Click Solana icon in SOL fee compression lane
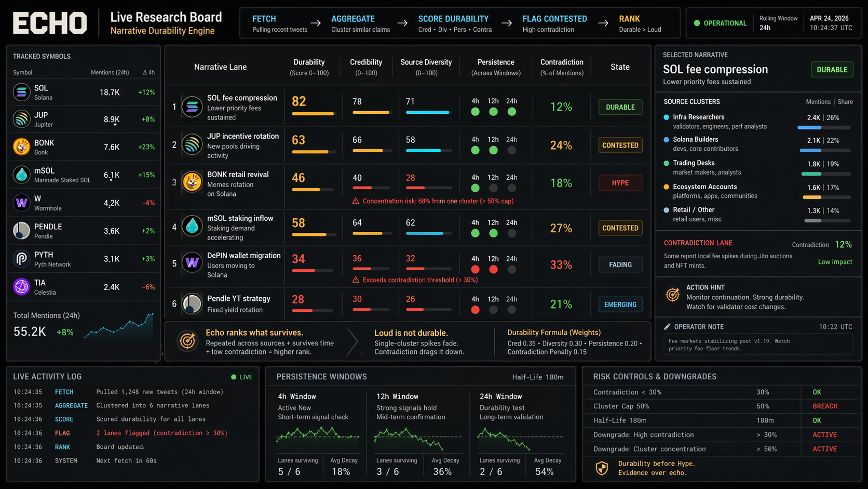868x489 pixels. pos(192,107)
